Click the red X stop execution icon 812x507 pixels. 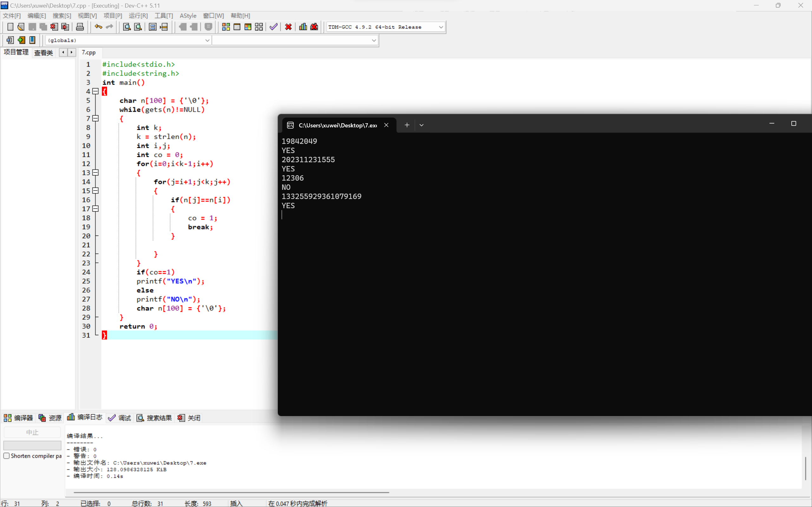288,27
